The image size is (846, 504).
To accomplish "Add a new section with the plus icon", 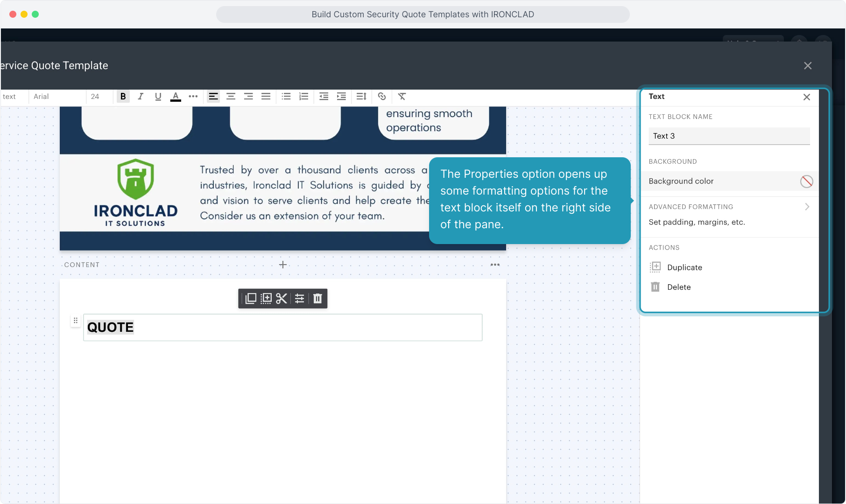I will click(x=283, y=265).
